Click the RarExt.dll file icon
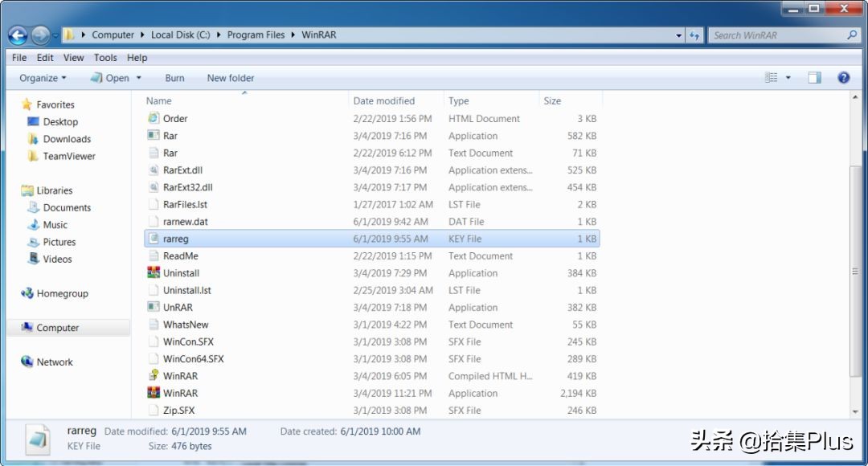The height and width of the screenshot is (466, 868). coord(154,170)
